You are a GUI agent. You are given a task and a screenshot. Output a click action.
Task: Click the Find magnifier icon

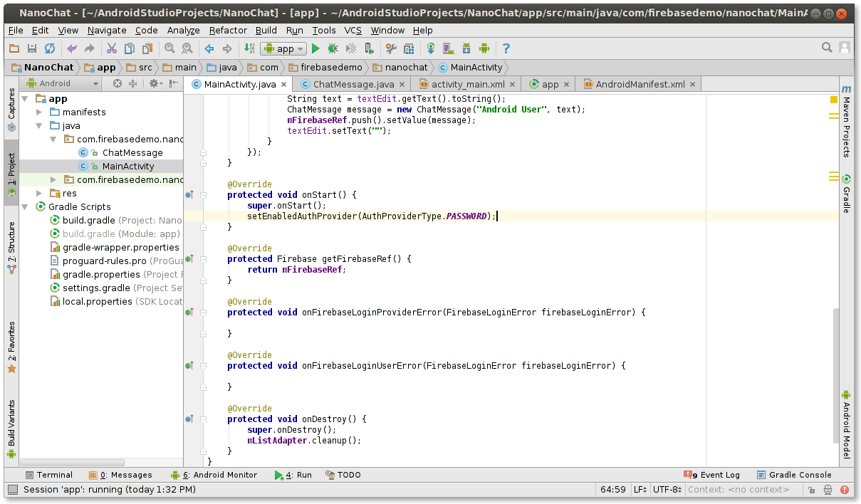point(169,48)
